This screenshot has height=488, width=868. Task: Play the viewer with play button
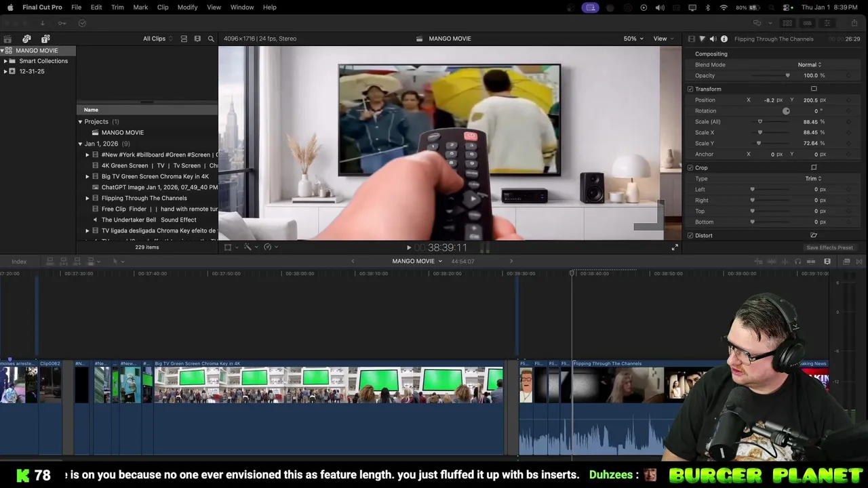pyautogui.click(x=408, y=247)
